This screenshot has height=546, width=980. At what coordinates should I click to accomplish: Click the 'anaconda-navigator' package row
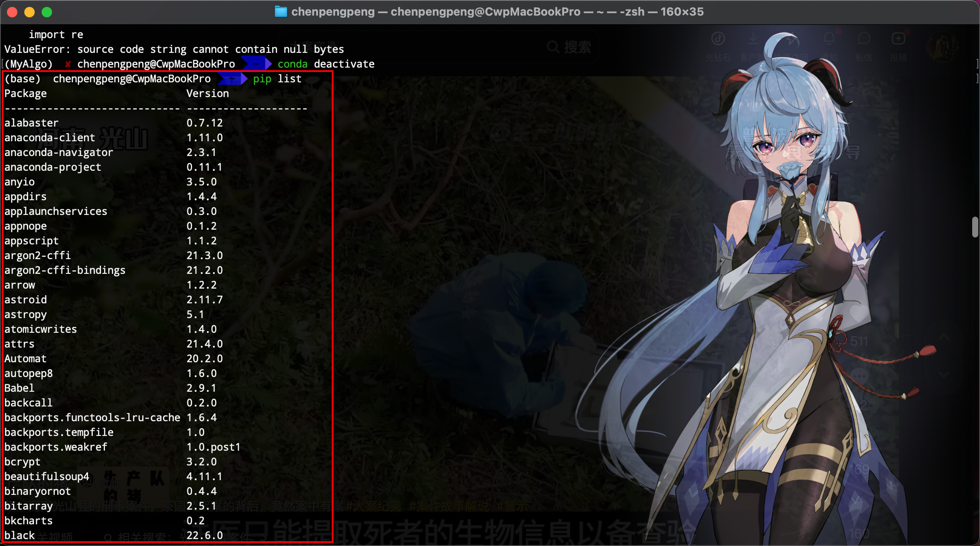point(110,153)
